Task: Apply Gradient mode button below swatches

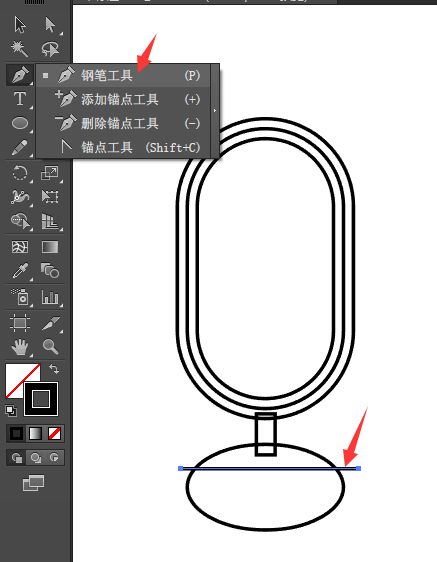Action: [35, 434]
